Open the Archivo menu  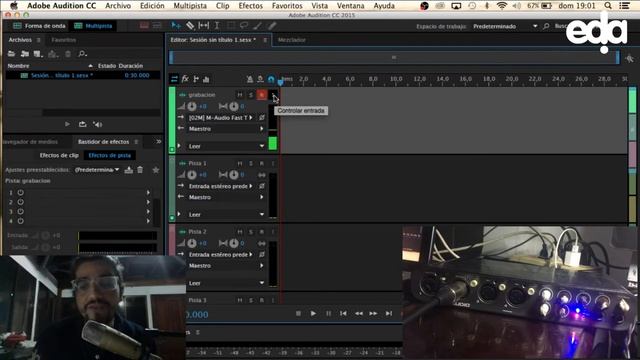118,6
